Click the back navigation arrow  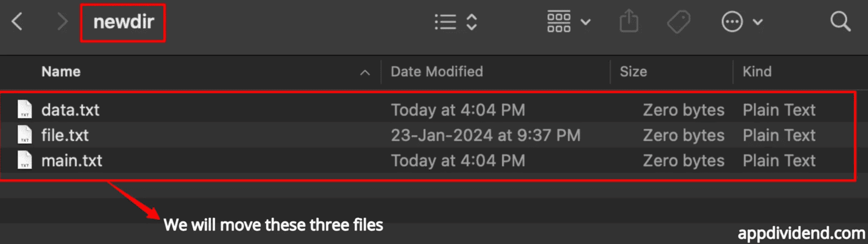coord(17,22)
